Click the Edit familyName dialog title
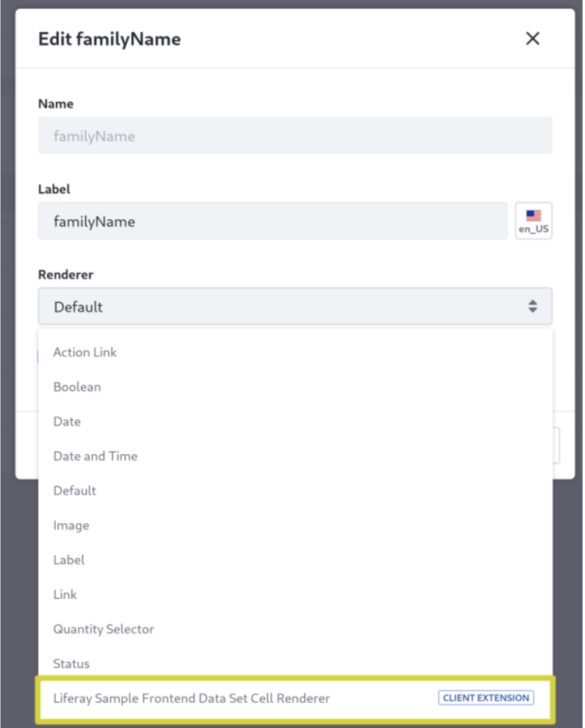585x728 pixels. click(110, 39)
